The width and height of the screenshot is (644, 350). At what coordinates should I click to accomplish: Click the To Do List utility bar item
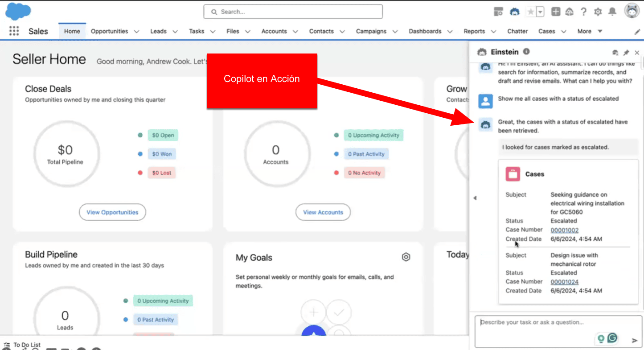(x=22, y=345)
